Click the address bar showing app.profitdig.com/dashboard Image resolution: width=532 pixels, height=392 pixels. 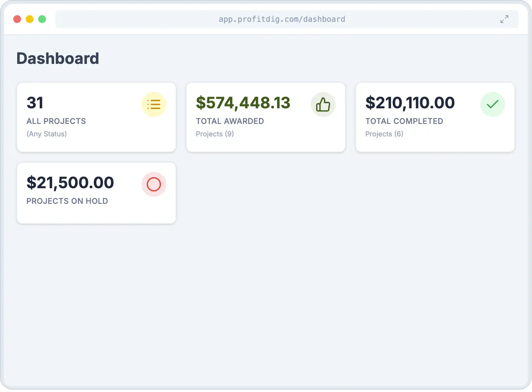(x=282, y=19)
